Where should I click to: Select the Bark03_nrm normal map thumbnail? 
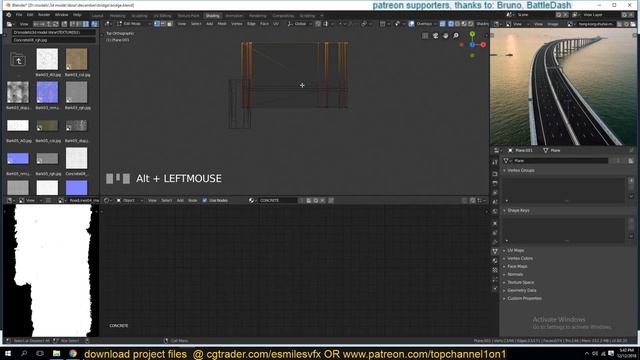click(x=47, y=92)
